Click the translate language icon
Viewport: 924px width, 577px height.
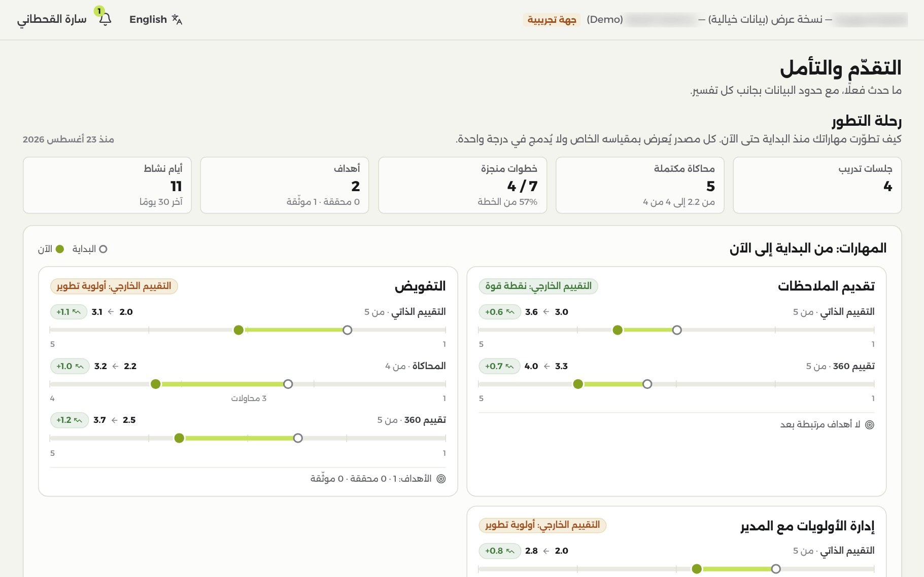tap(177, 19)
